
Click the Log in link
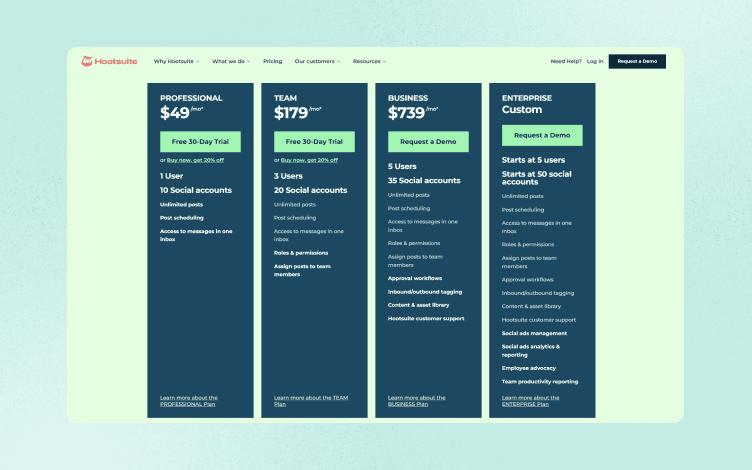[x=595, y=61]
